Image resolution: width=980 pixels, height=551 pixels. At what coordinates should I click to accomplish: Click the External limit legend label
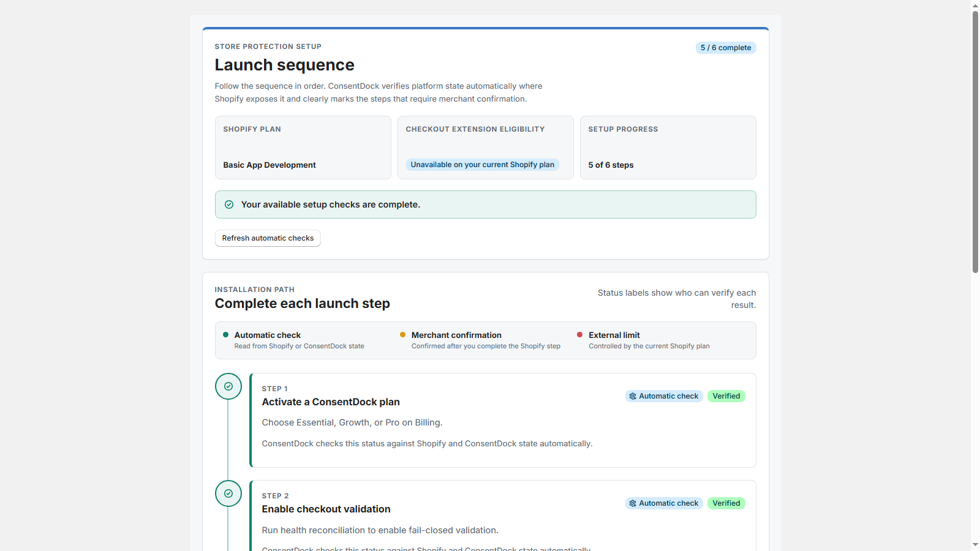614,335
